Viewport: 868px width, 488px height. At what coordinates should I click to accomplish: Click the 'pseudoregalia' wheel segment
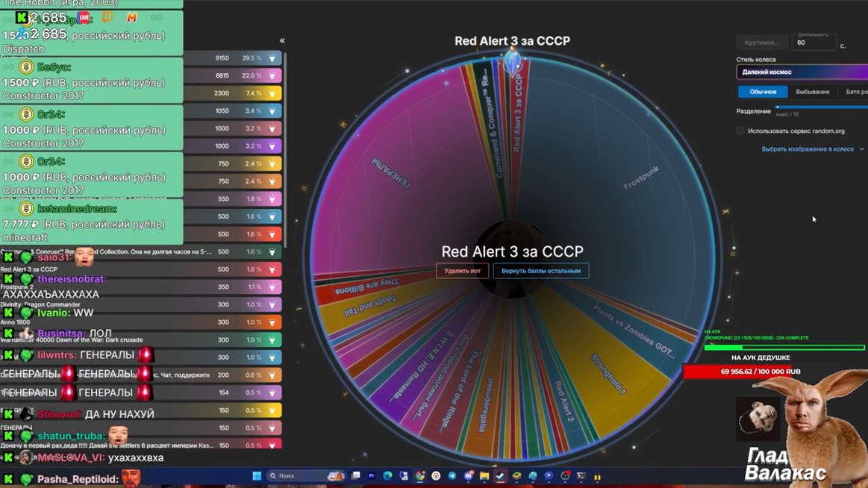point(485,404)
